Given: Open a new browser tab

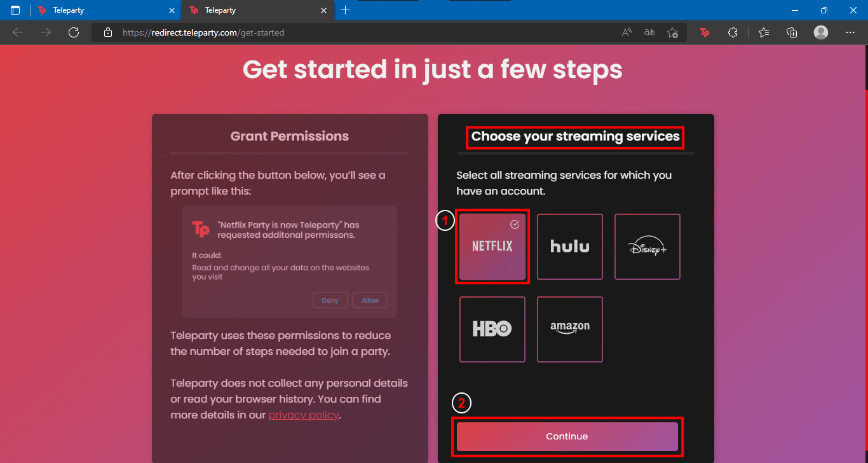Looking at the screenshot, I should [x=346, y=10].
